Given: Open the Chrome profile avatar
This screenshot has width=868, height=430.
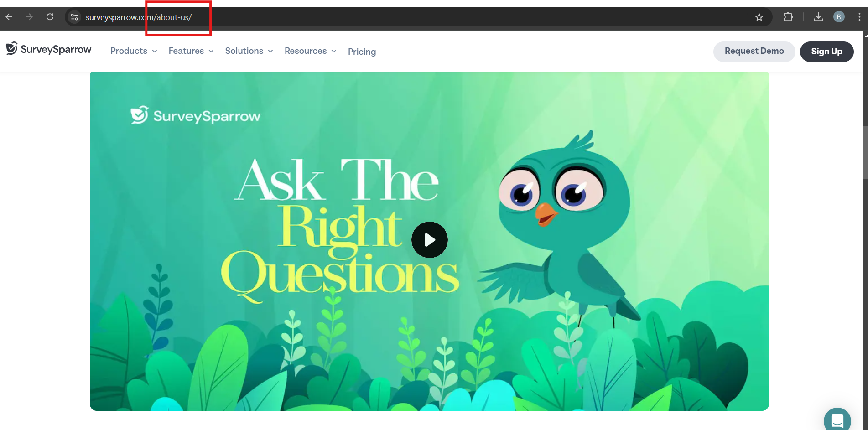Looking at the screenshot, I should (839, 17).
